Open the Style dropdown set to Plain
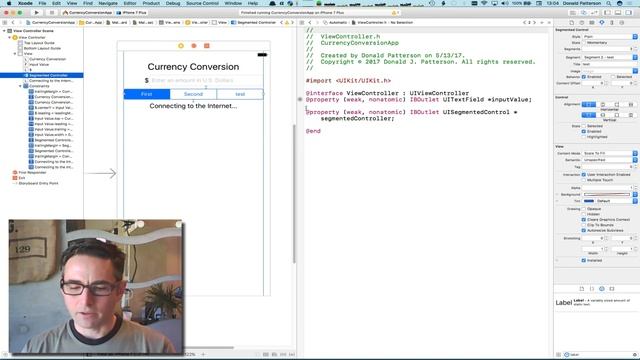Screen dimensions: 640x360 tap(610, 37)
